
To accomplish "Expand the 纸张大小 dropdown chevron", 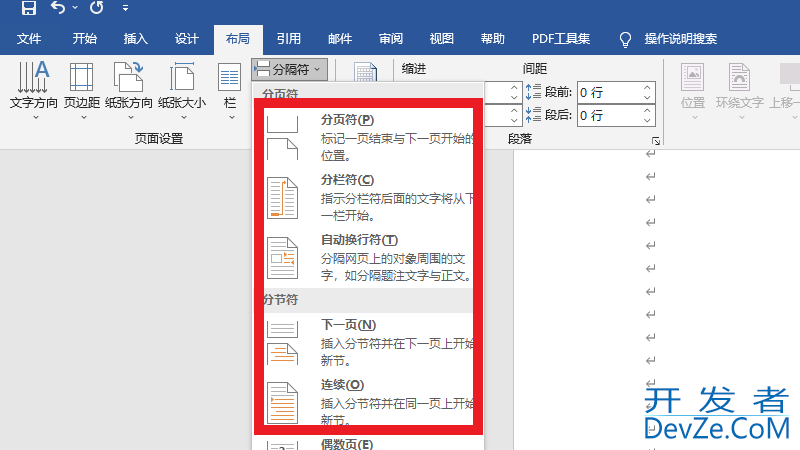I will tap(184, 118).
